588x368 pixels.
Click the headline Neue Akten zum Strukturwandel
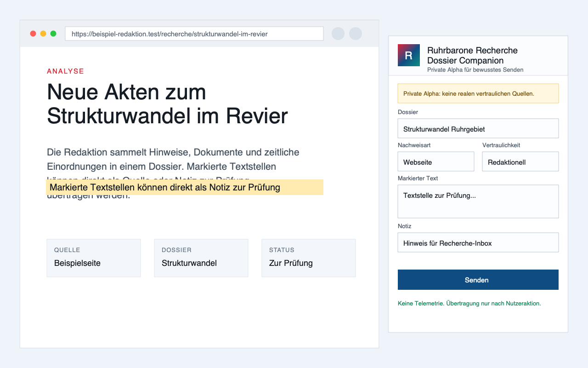[x=167, y=104]
